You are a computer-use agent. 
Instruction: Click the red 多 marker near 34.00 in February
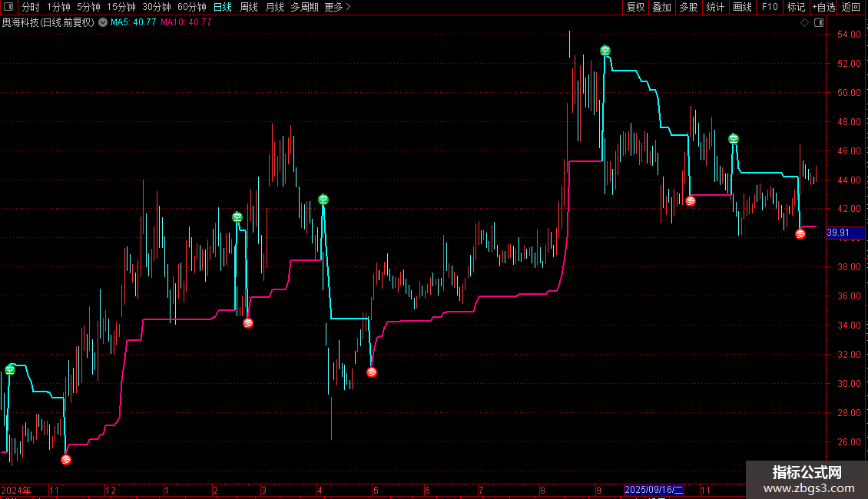point(248,323)
